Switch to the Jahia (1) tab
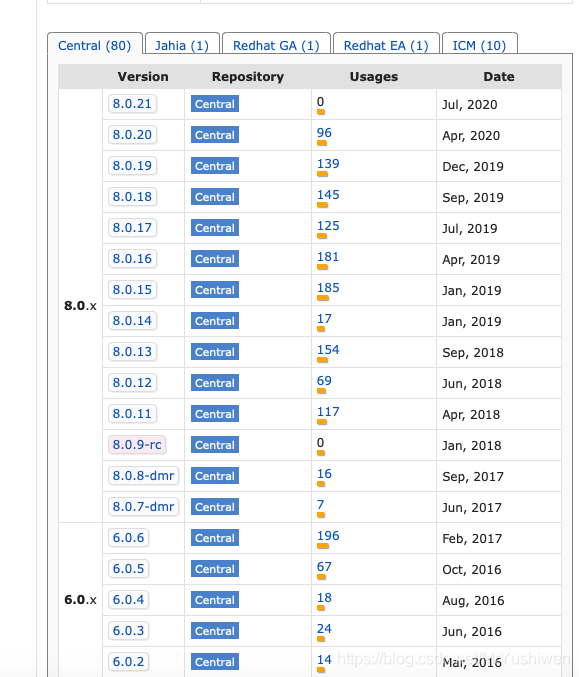 pyautogui.click(x=182, y=45)
